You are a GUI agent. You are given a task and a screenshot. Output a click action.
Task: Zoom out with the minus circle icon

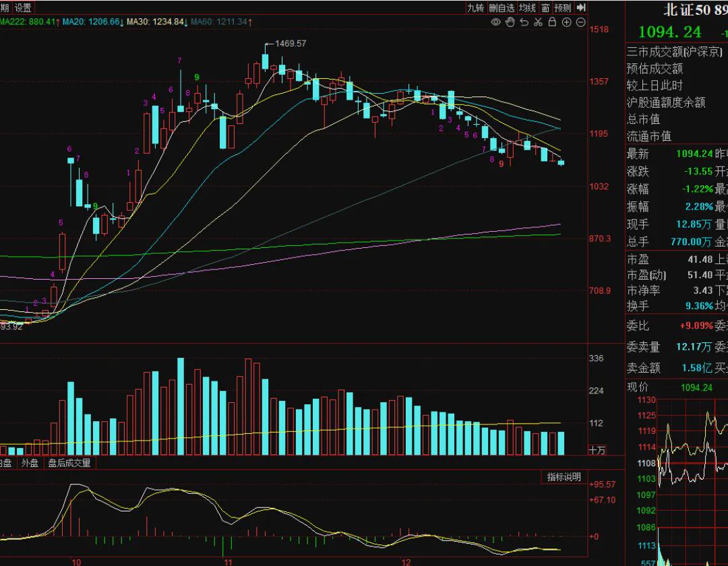(580, 22)
